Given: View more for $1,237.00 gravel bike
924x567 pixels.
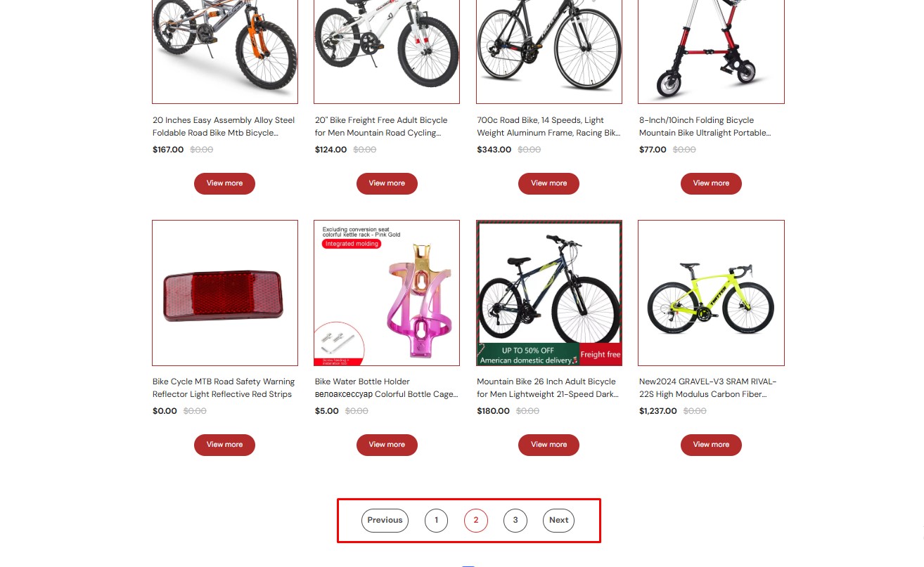Looking at the screenshot, I should click(711, 445).
